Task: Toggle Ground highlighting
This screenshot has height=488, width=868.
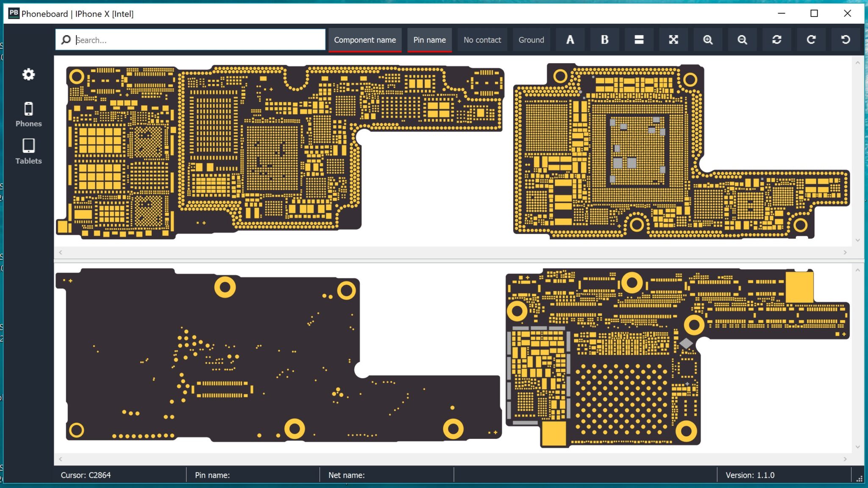Action: pos(531,40)
